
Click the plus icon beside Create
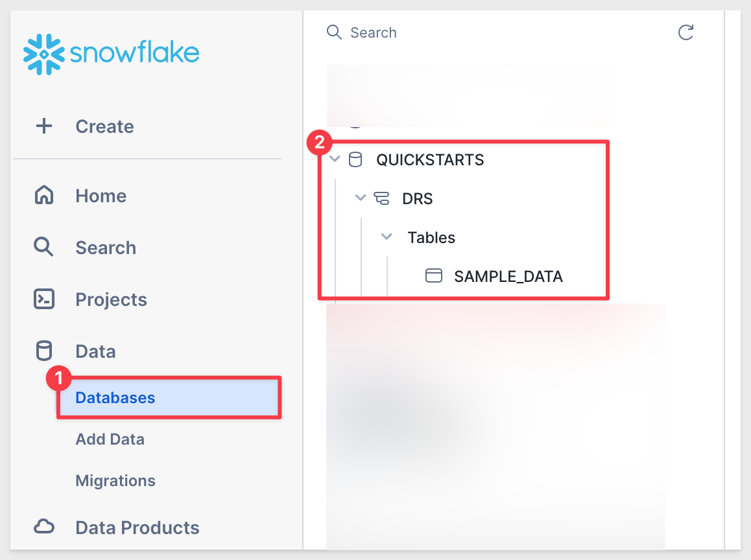[x=44, y=126]
